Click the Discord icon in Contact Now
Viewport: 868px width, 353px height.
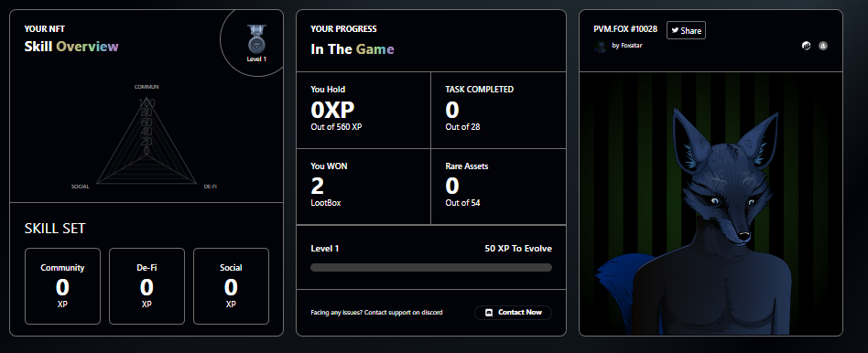tap(488, 313)
